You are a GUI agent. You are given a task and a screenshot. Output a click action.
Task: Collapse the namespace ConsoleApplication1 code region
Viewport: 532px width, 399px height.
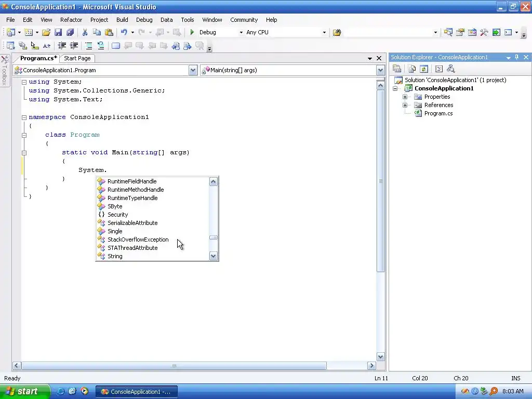pyautogui.click(x=24, y=117)
